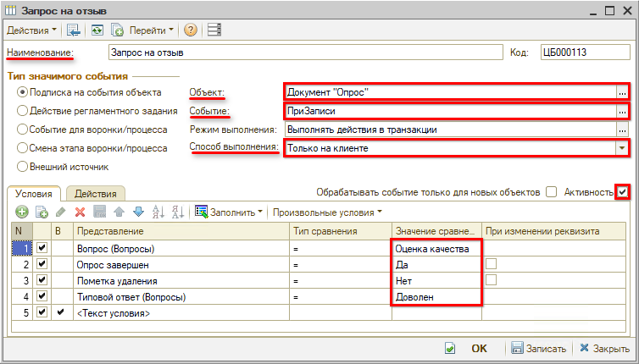Click the OK button

tap(479, 349)
